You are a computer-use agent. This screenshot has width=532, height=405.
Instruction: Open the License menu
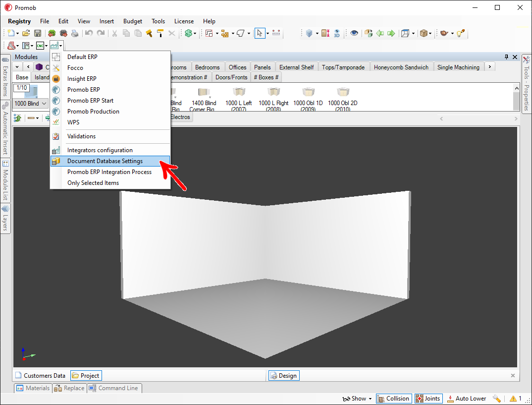[184, 21]
